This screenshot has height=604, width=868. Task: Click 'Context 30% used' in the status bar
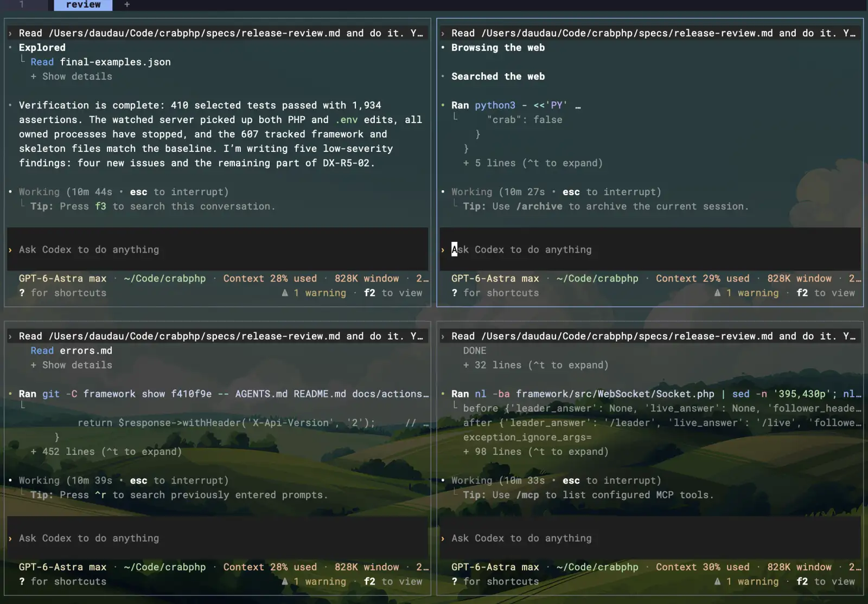pyautogui.click(x=703, y=567)
